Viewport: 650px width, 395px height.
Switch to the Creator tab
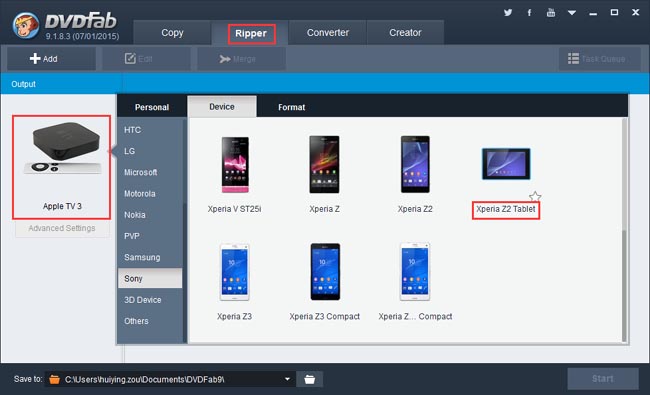click(x=405, y=33)
